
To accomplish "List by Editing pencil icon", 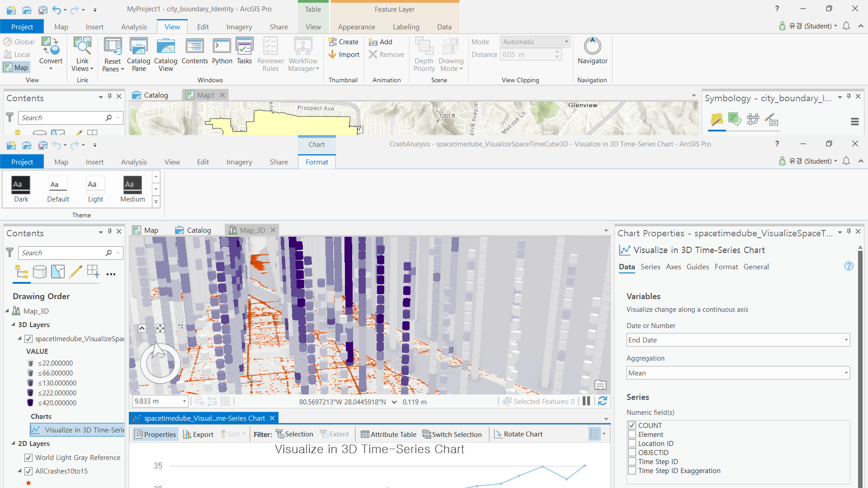I will coord(75,272).
